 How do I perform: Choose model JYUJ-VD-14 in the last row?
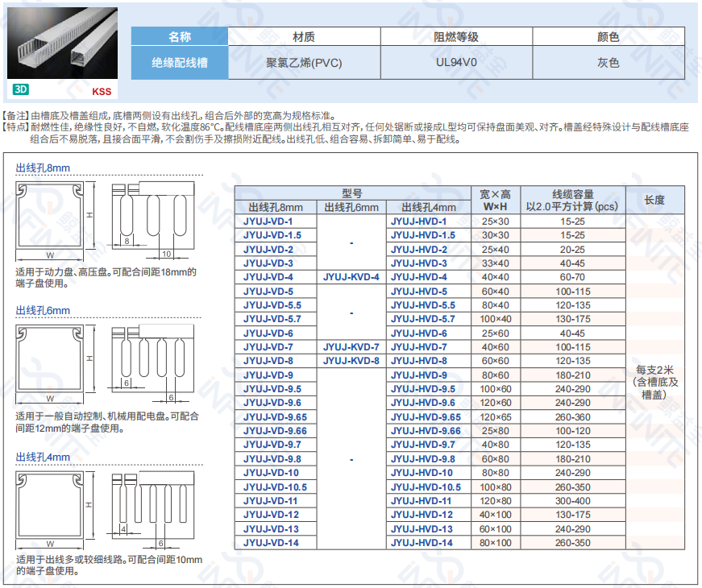pos(271,543)
